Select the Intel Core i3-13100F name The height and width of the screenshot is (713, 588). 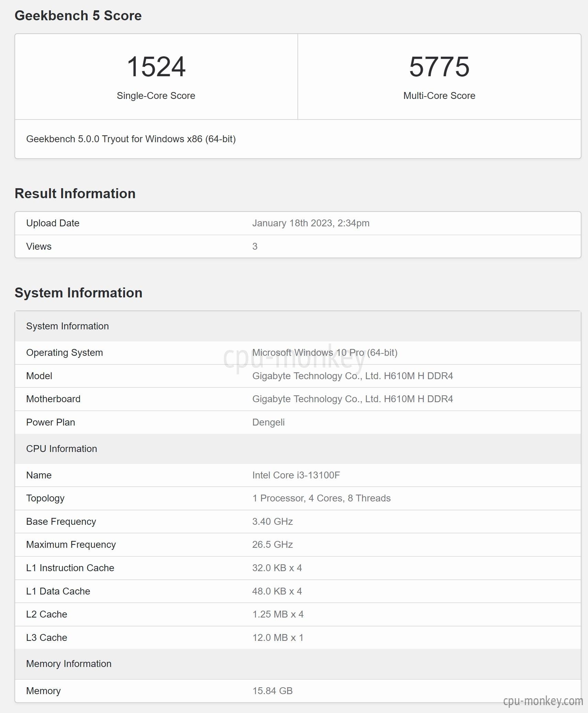tap(296, 475)
